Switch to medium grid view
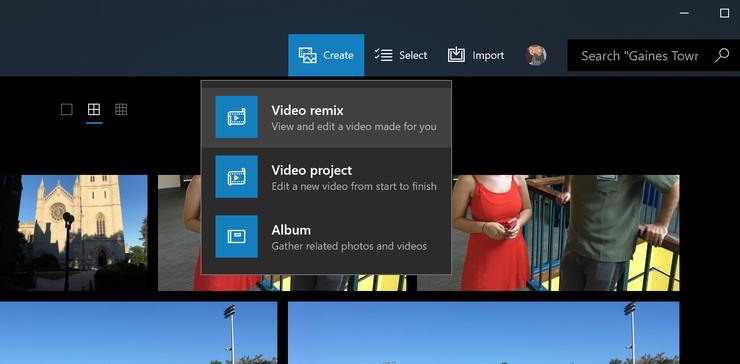Screen dimensions: 740x364 click(94, 110)
